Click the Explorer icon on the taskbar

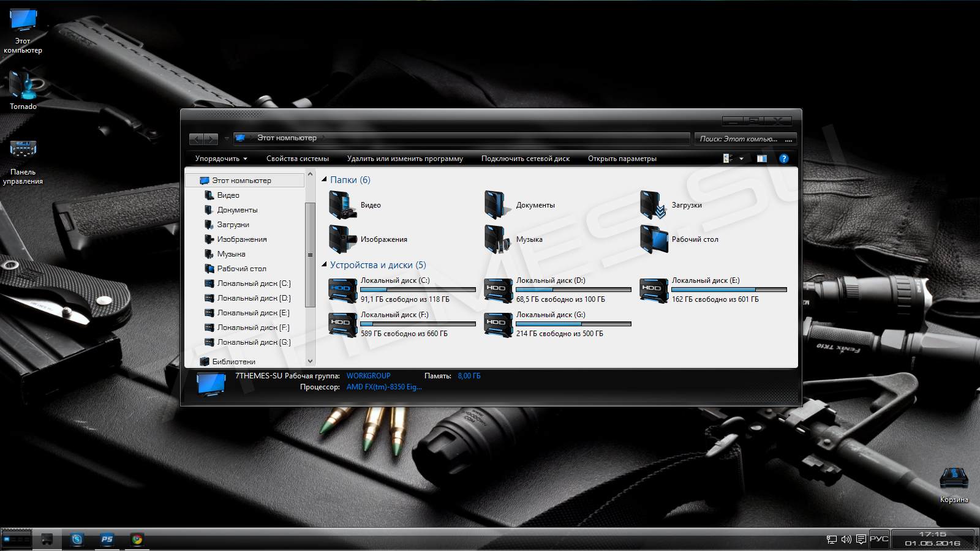point(47,539)
